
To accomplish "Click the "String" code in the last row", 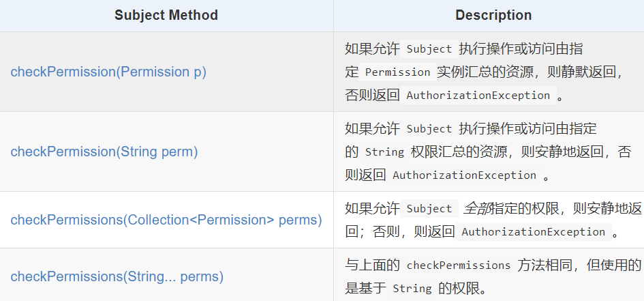I will [x=412, y=289].
